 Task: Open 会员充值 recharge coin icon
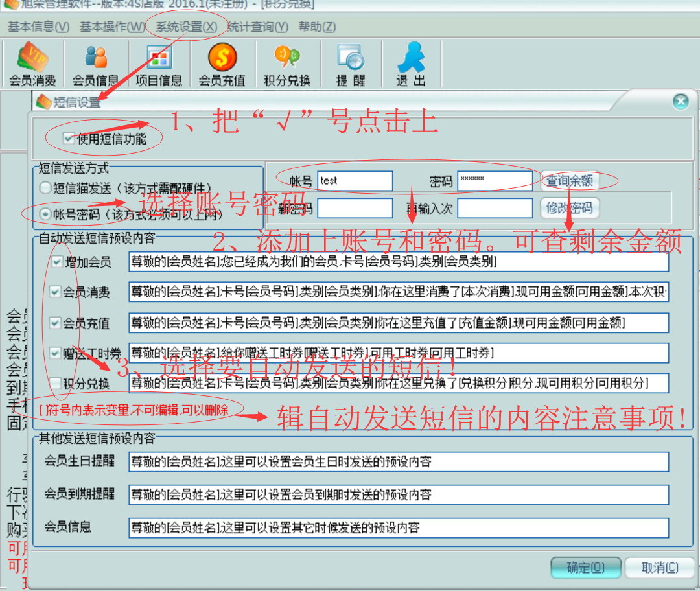click(x=222, y=64)
